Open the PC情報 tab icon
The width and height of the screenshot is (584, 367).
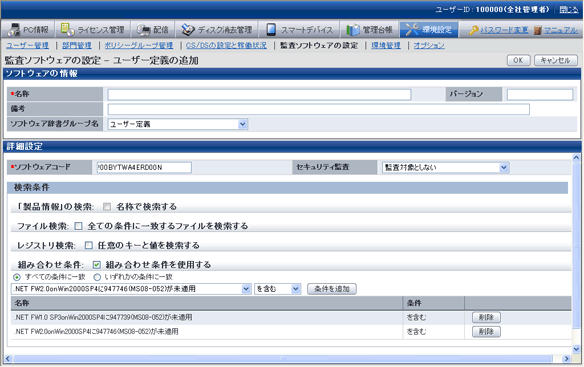pos(15,29)
